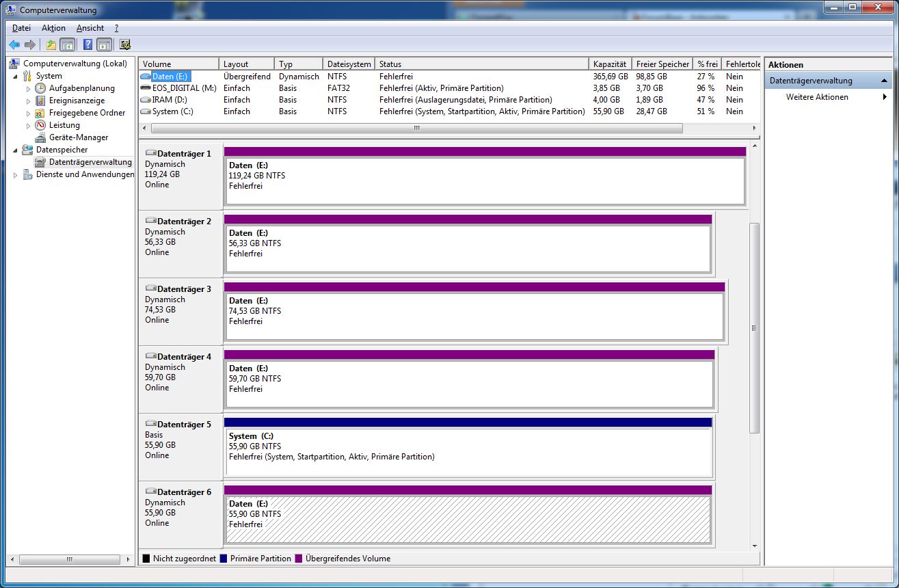Open the Aktion menu

point(53,28)
